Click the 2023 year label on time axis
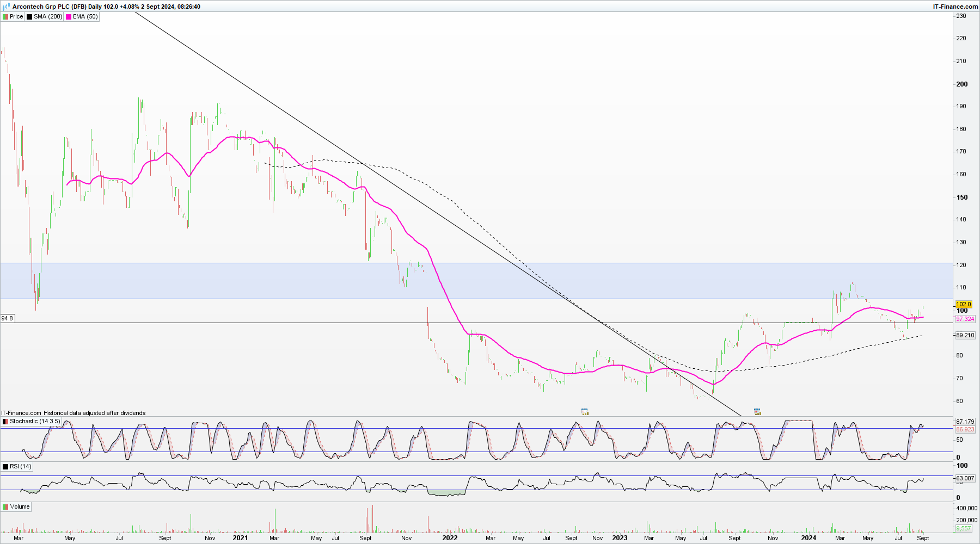The height and width of the screenshot is (544, 980). coord(620,538)
